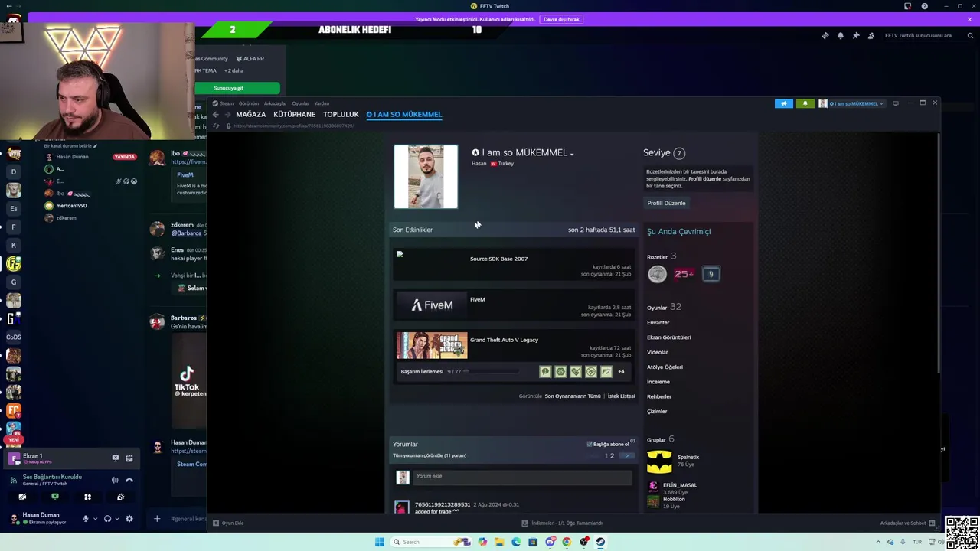Open the Spainetix group yellow avatar
The image size is (980, 551).
(659, 461)
